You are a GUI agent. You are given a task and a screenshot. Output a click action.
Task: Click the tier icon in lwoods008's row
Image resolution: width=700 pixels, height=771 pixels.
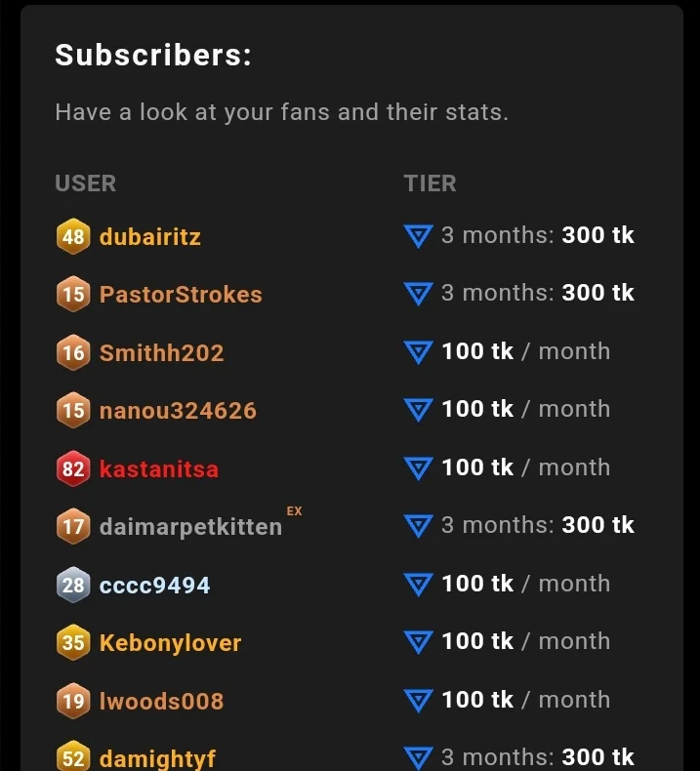[x=418, y=701]
